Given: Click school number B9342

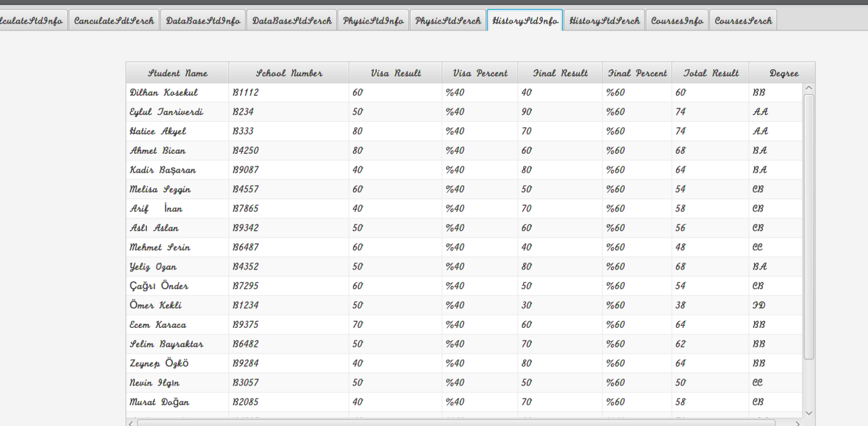Looking at the screenshot, I should [x=245, y=228].
